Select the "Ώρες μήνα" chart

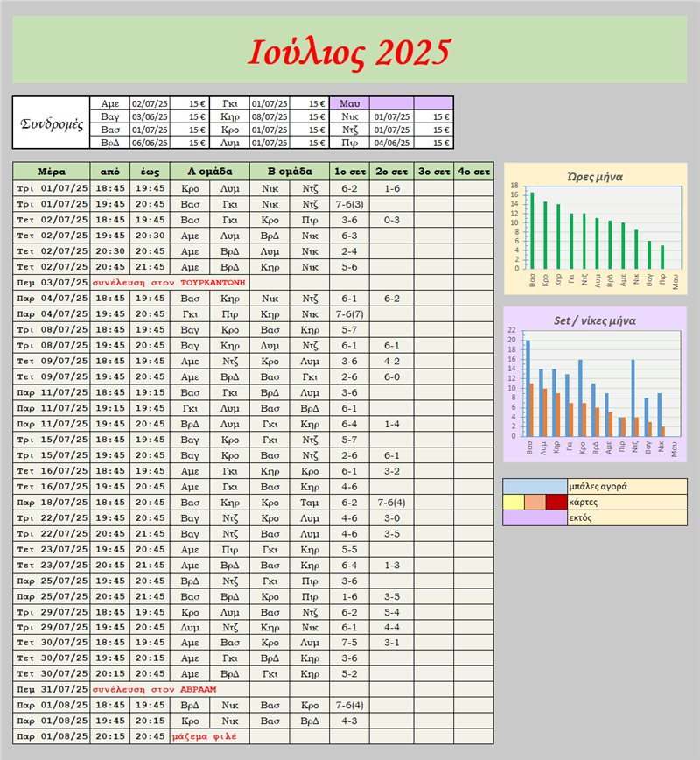595,229
